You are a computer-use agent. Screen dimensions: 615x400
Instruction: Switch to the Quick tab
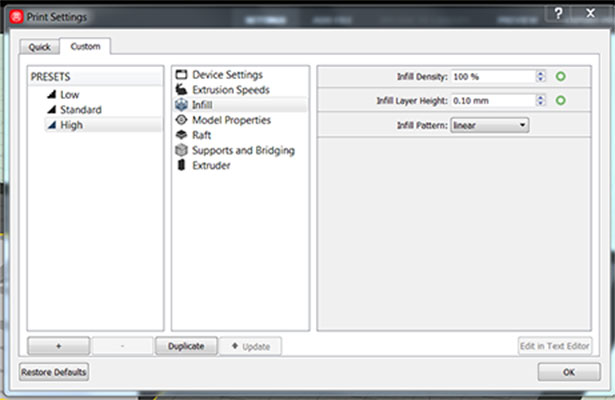(x=39, y=47)
